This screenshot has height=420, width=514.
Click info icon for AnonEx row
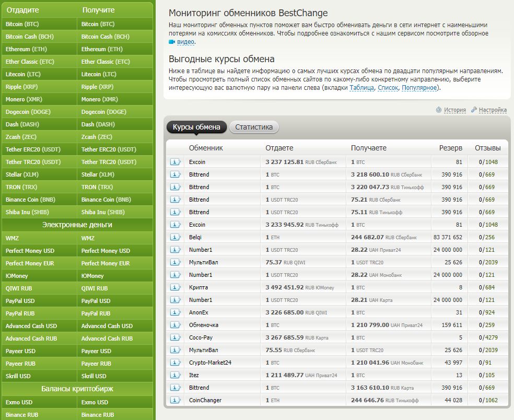[x=175, y=312]
